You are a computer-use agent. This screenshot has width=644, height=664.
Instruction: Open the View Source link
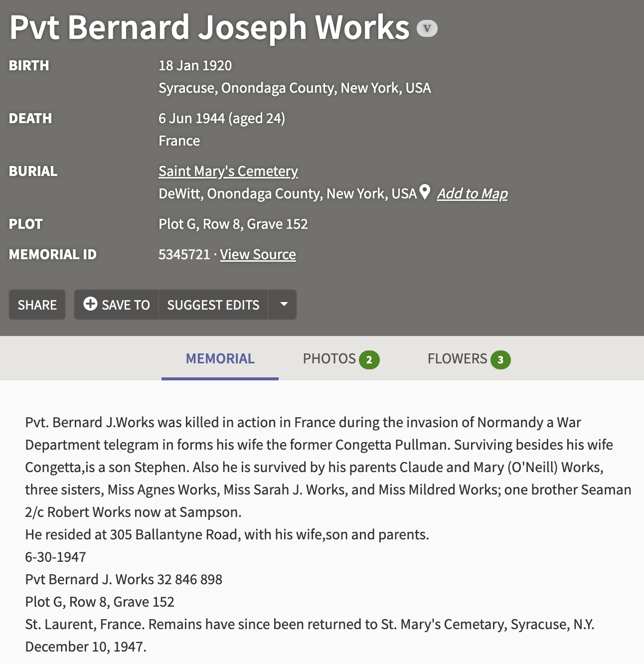[258, 254]
